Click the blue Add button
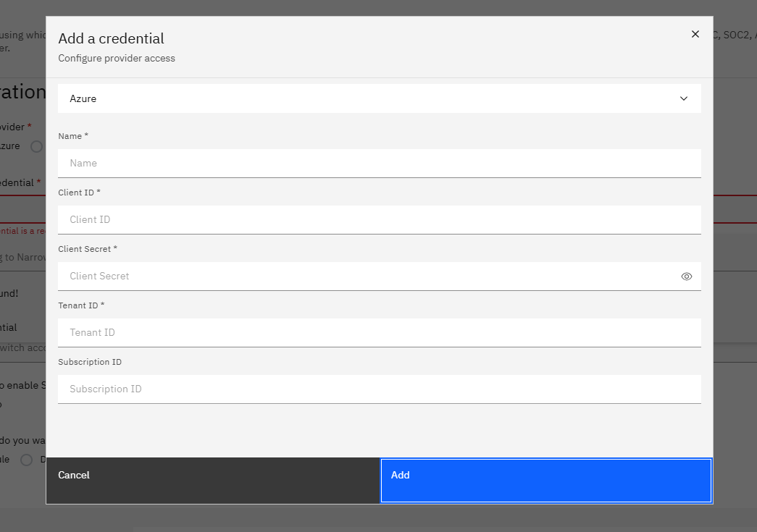Screen dimensions: 757x532 (x=546, y=481)
